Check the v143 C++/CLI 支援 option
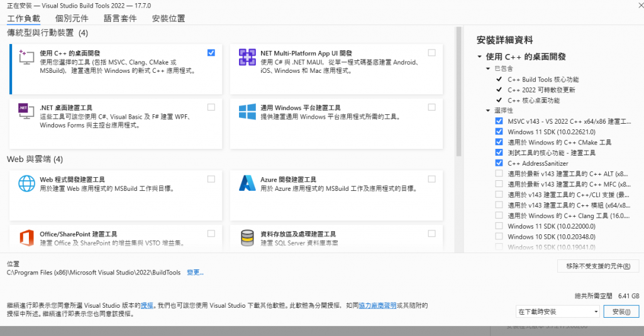 point(499,194)
